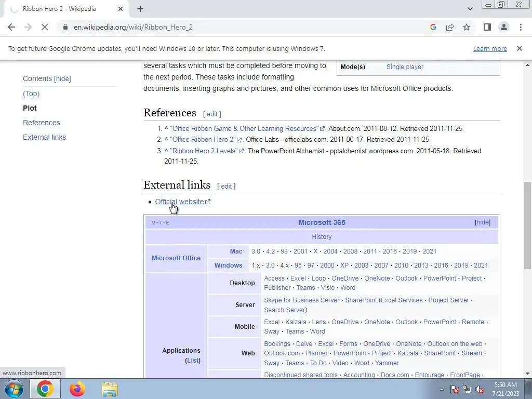Go back with the browser back arrow
Viewport: 532px width, 399px height.
click(11, 27)
